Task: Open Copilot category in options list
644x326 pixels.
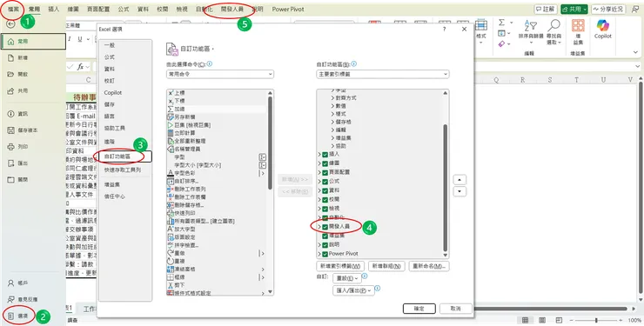Action: pos(126,93)
